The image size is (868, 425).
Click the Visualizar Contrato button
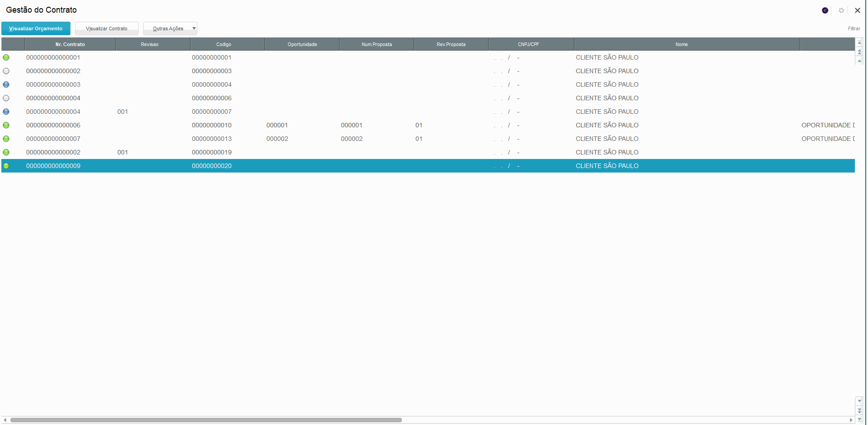pyautogui.click(x=107, y=28)
